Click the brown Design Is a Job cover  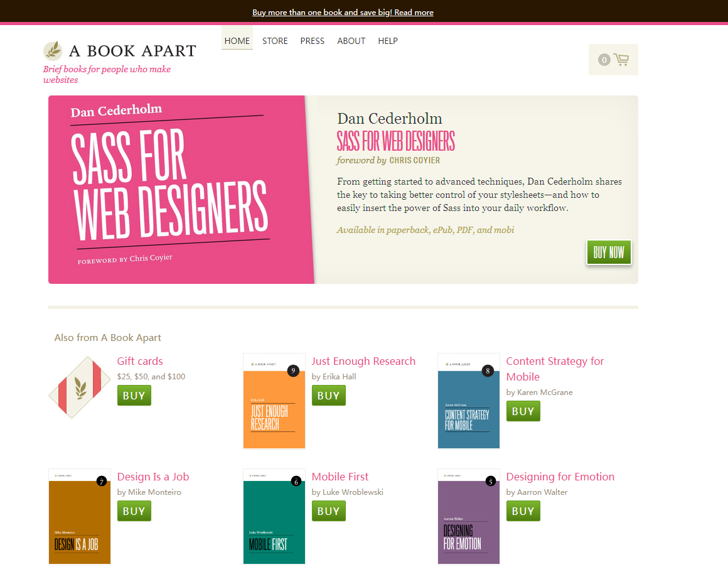tap(80, 516)
